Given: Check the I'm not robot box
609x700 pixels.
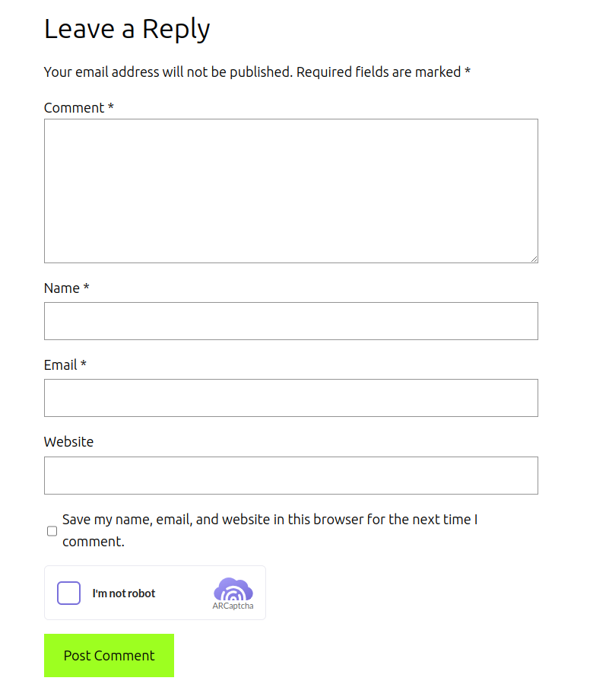Looking at the screenshot, I should [68, 593].
